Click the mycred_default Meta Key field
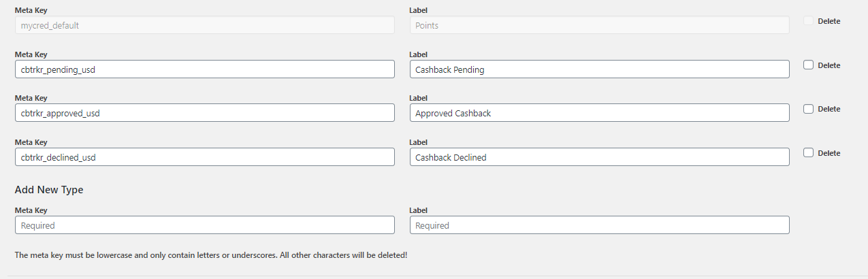Viewport: 868px width, 279px height. click(204, 25)
